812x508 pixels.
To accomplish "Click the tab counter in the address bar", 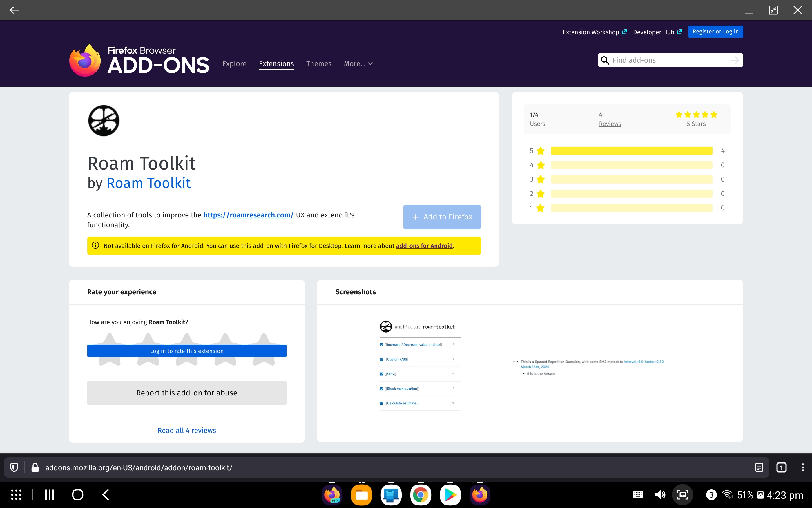I will click(782, 467).
